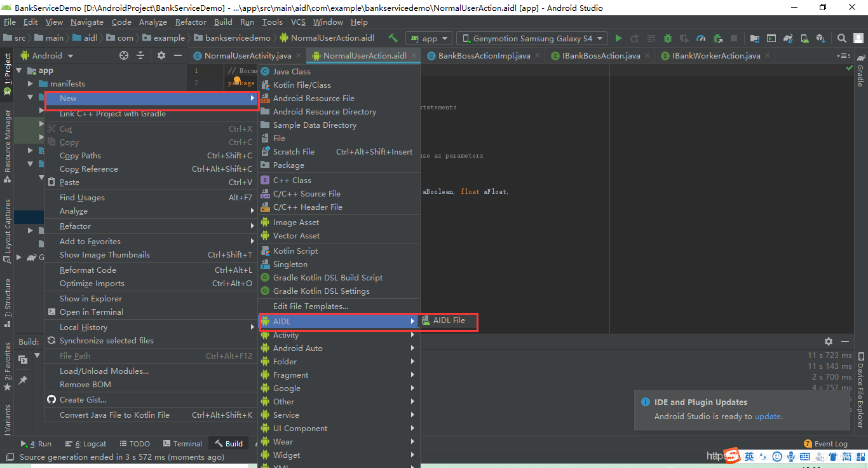The height and width of the screenshot is (468, 868).
Task: Open the Profile app speedometer icon
Action: point(701,38)
